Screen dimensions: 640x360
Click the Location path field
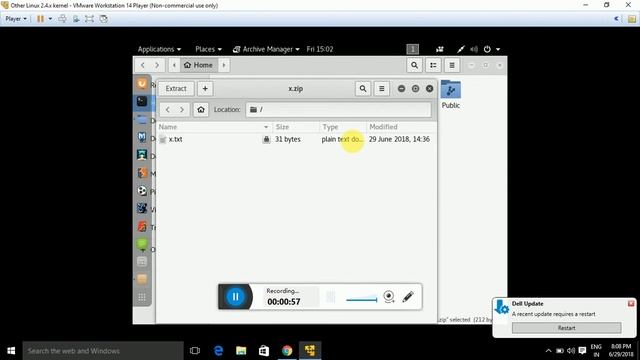tap(338, 109)
